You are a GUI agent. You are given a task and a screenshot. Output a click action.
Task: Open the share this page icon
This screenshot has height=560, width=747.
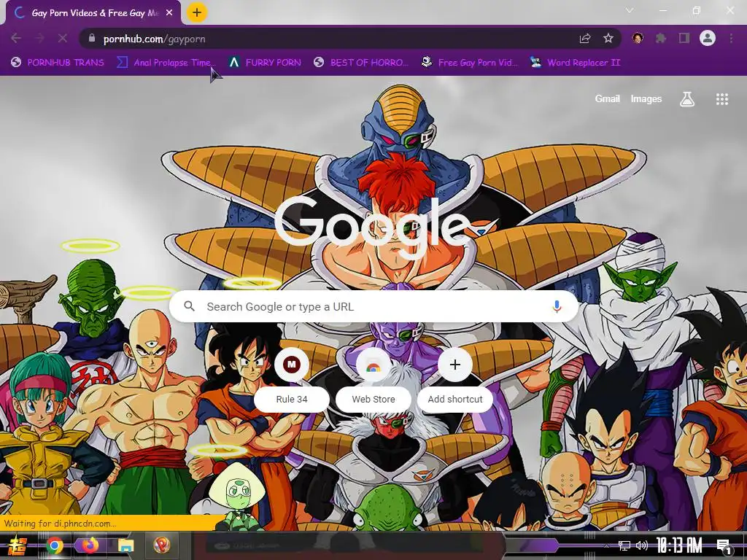[585, 39]
